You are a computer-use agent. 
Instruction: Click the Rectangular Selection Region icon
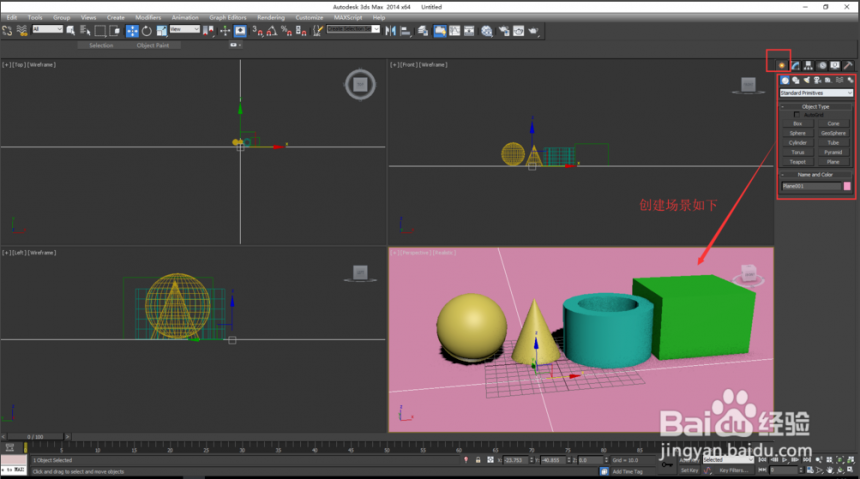(100, 31)
